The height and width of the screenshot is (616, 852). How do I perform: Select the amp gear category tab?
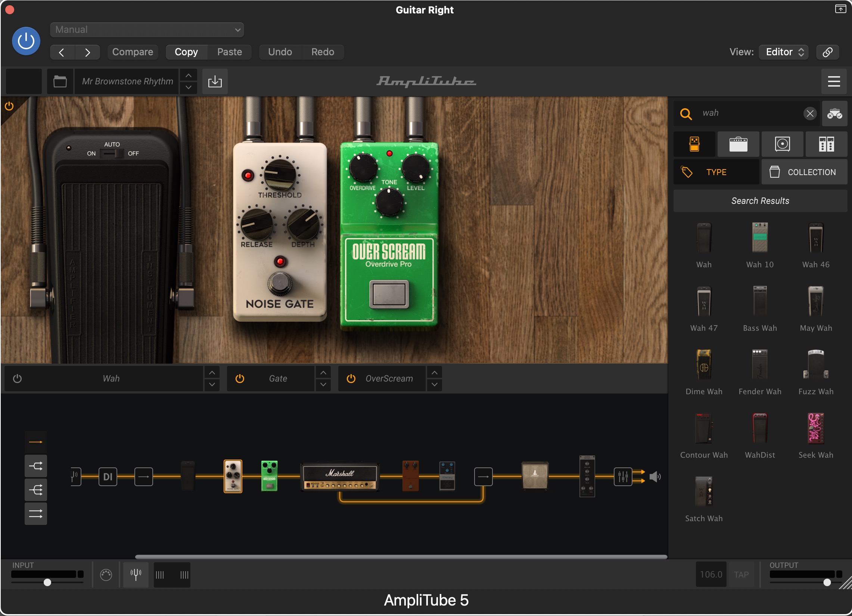(738, 144)
